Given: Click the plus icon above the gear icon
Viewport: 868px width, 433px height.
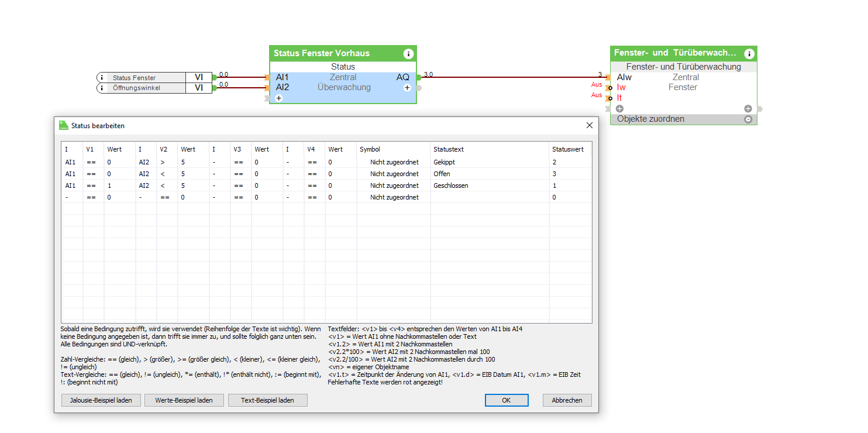Looking at the screenshot, I should 748,108.
